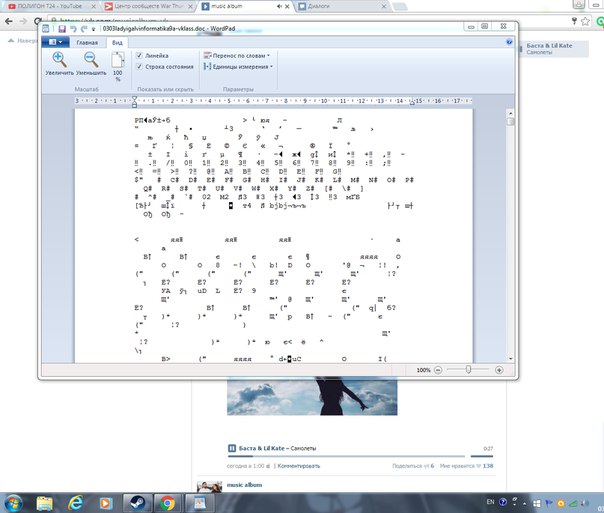
Task: Click the zoom slider in status bar
Action: coord(468,369)
